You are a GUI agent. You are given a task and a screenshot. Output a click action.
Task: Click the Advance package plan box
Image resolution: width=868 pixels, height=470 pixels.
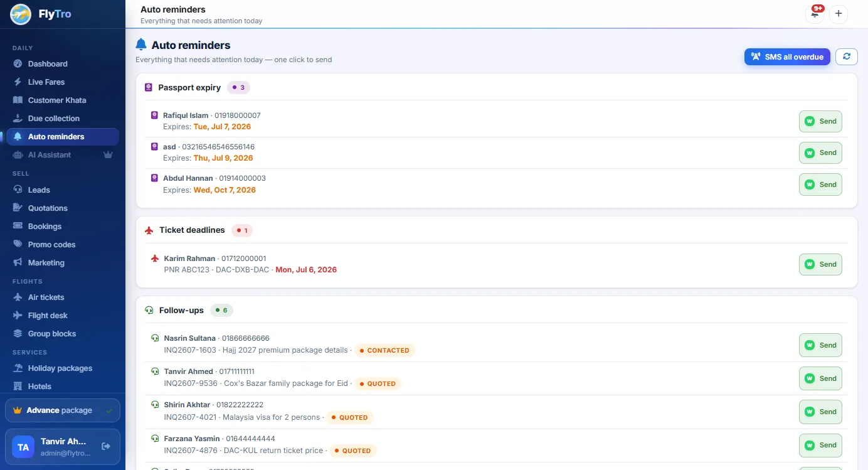click(63, 410)
